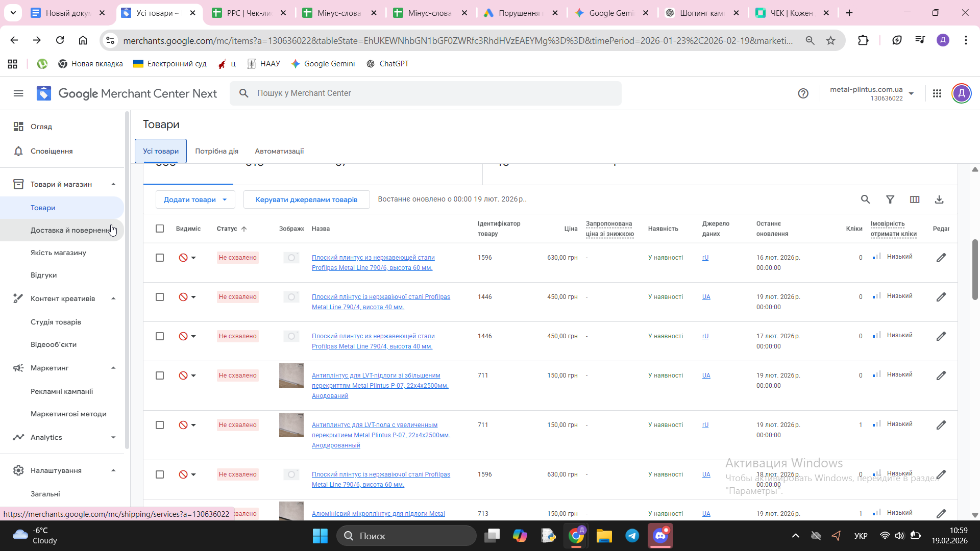
Task: Edit first product with pencil icon
Action: pos(941,258)
